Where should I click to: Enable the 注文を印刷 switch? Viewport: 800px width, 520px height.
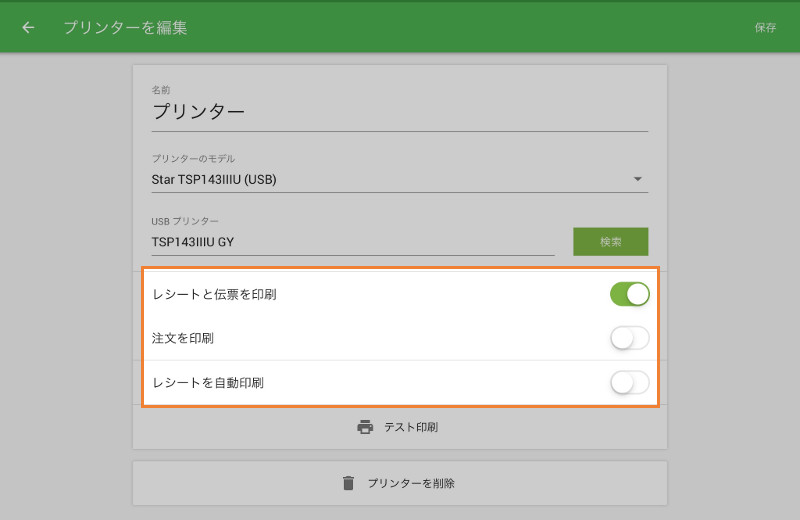630,338
